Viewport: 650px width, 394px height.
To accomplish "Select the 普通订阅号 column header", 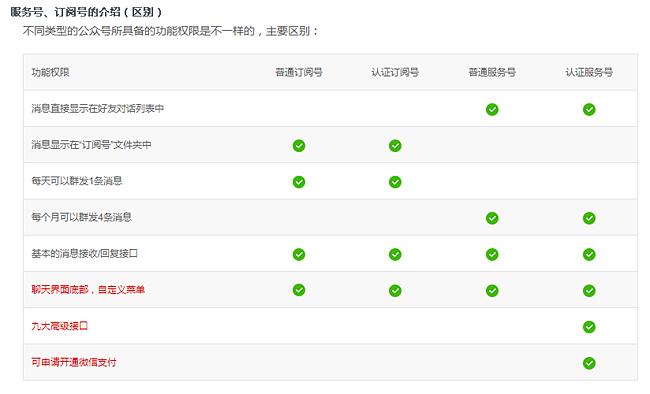I will (299, 72).
